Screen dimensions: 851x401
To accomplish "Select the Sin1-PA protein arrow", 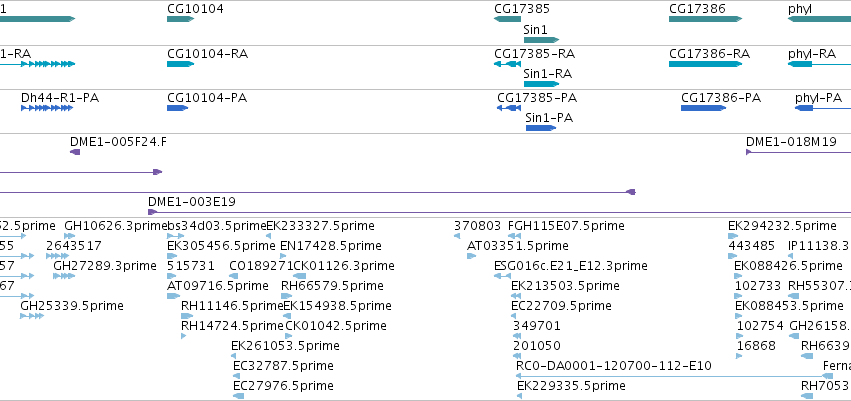I will pos(541,128).
